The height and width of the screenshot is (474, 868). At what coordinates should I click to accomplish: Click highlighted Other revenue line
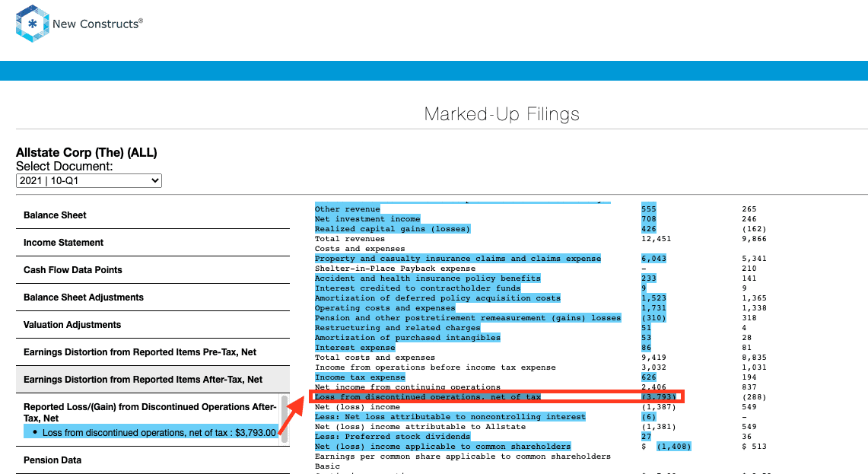pos(347,208)
